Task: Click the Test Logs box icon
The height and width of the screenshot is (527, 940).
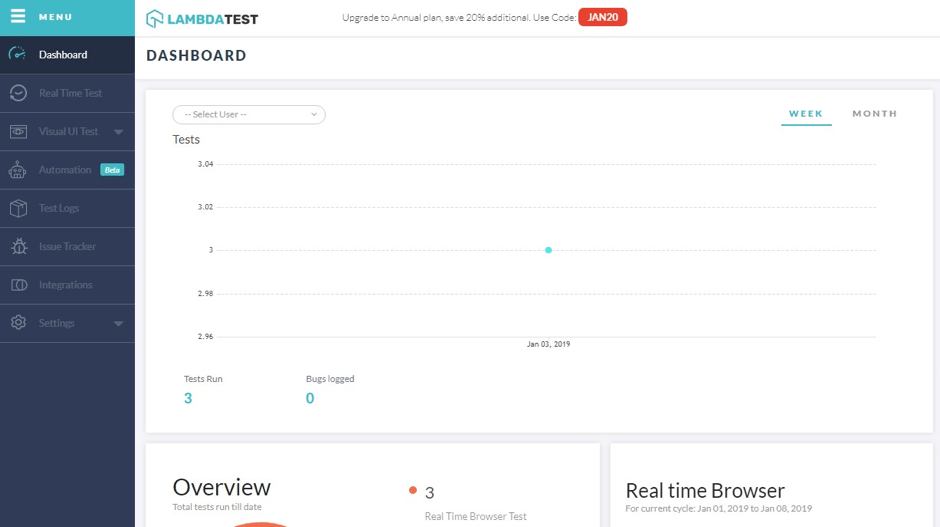Action: point(18,208)
